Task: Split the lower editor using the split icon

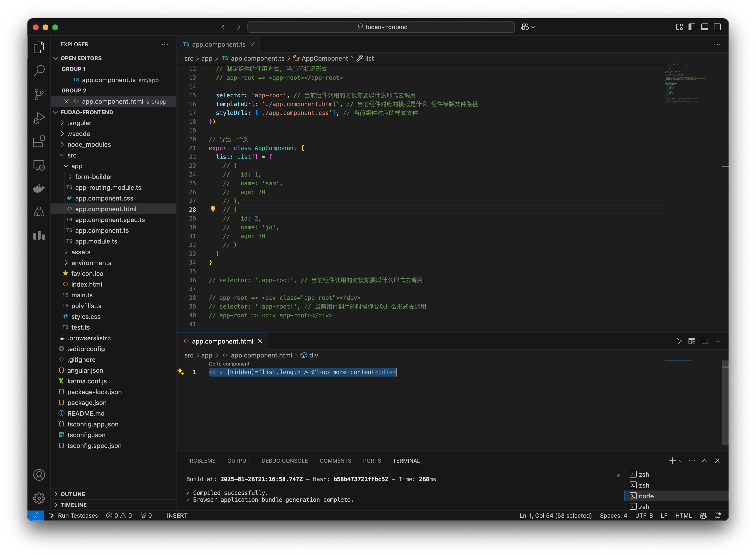Action: [705, 341]
